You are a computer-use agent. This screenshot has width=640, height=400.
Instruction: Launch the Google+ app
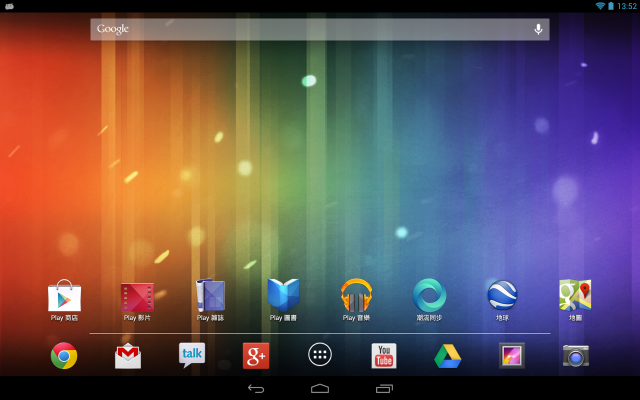click(256, 356)
